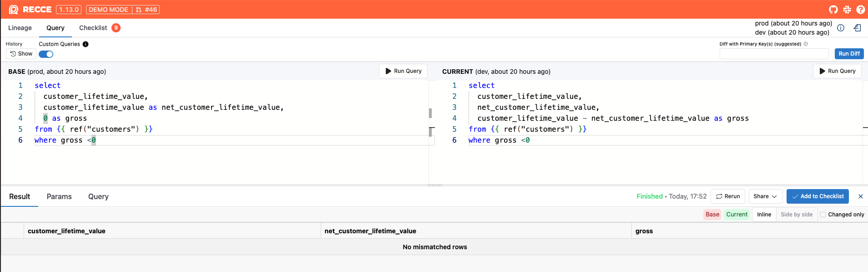Run Query on BASE editor

(403, 71)
